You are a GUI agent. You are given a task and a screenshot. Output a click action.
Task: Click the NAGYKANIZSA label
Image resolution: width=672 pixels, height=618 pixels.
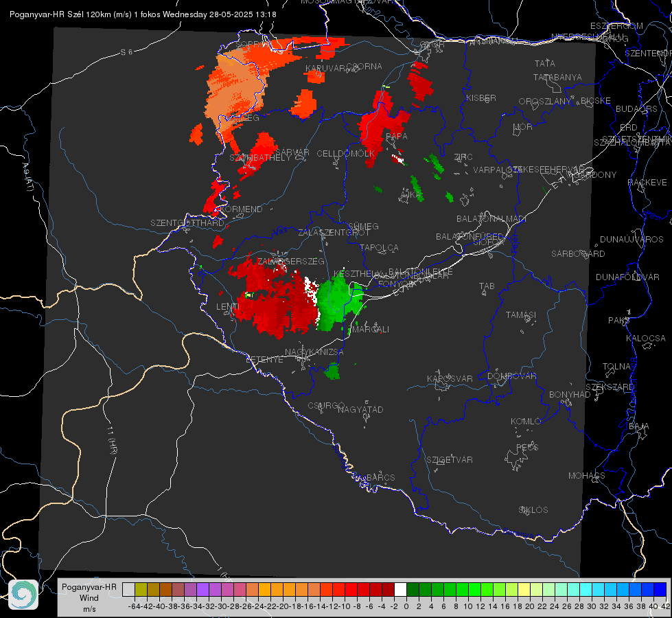(x=314, y=352)
